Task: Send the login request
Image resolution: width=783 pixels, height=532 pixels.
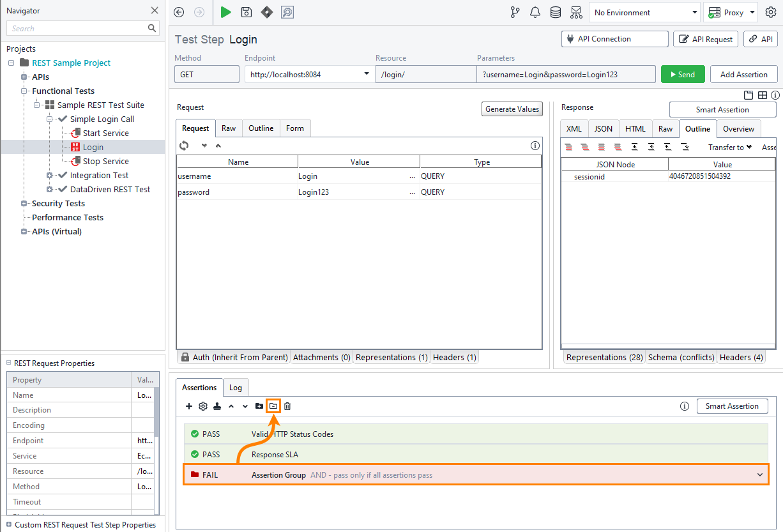Action: tap(683, 74)
